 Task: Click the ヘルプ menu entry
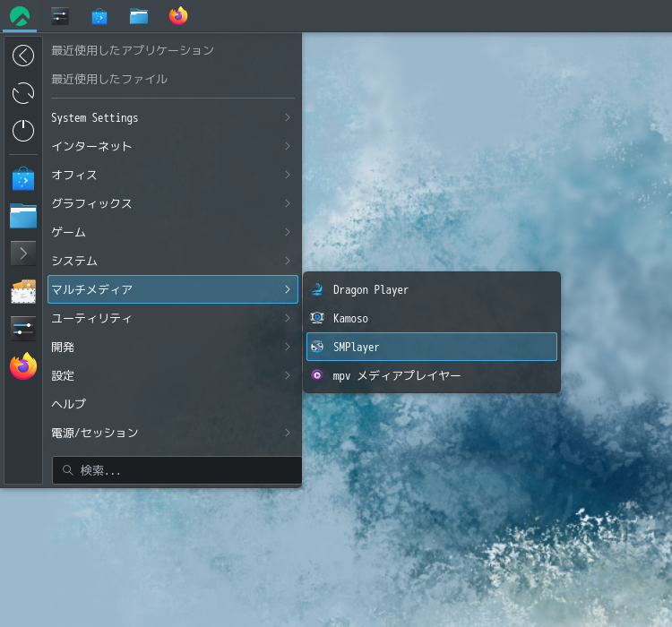pos(172,404)
